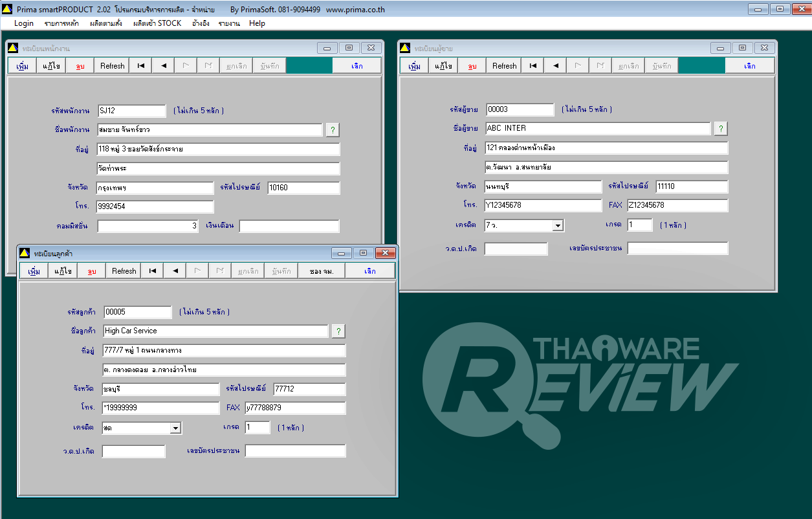Click the ? lookup beside High Car Service

[338, 331]
